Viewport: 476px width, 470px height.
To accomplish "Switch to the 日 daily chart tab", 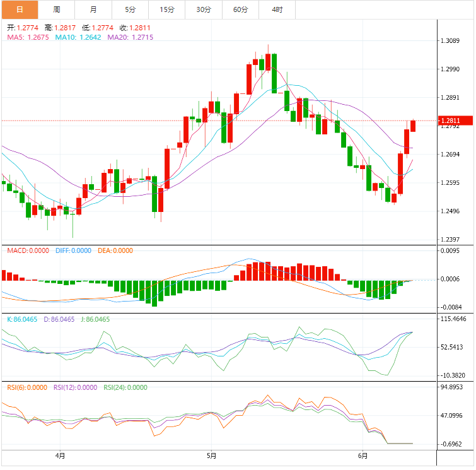I will [x=20, y=9].
